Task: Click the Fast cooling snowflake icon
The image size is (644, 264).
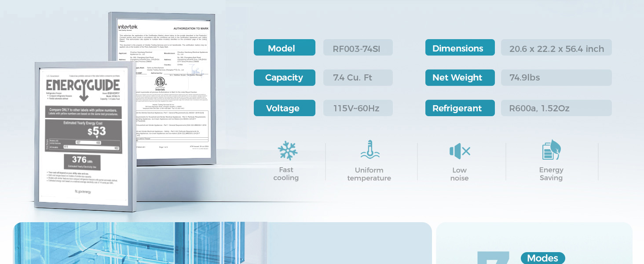Action: (288, 151)
